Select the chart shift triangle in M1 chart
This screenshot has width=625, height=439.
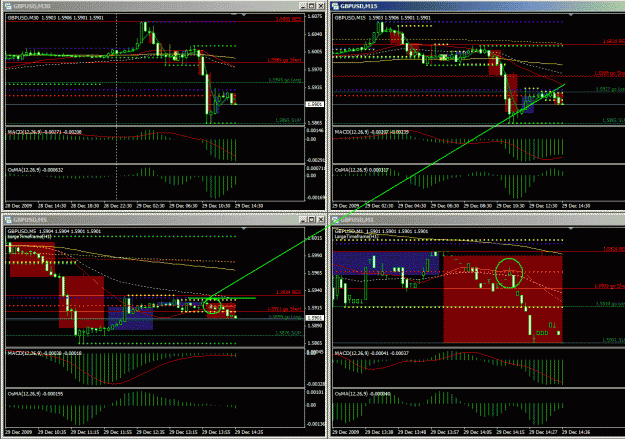pyautogui.click(x=571, y=228)
